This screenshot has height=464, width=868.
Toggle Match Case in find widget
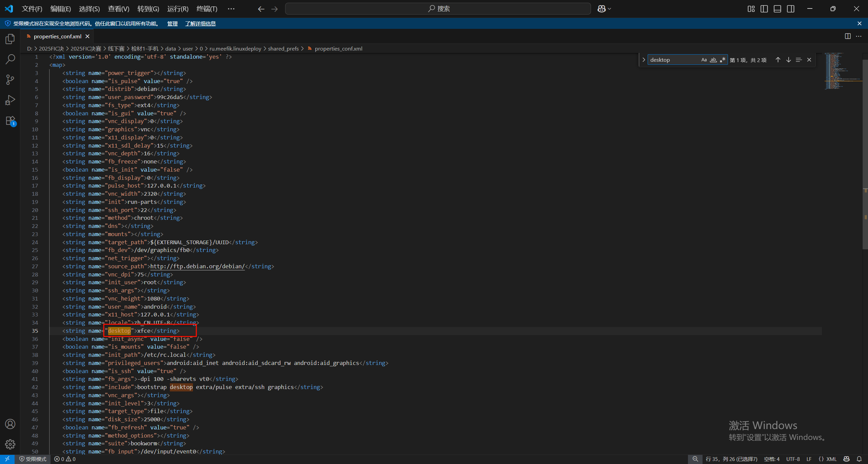click(x=704, y=60)
